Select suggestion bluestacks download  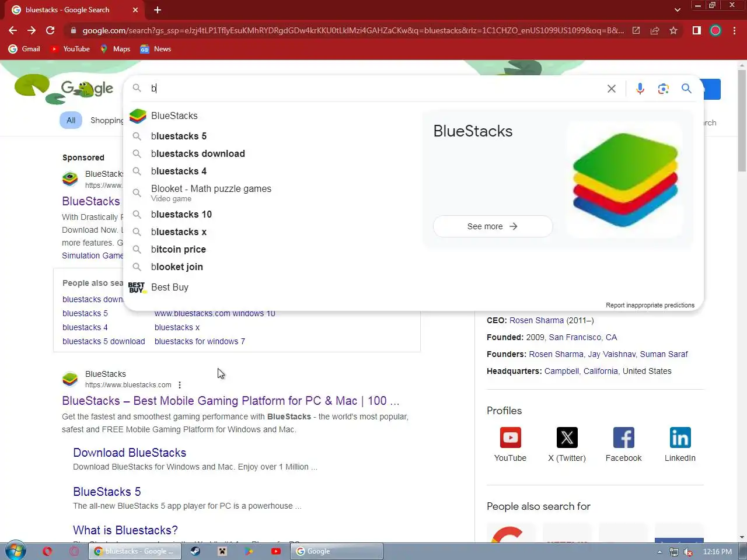click(271, 153)
